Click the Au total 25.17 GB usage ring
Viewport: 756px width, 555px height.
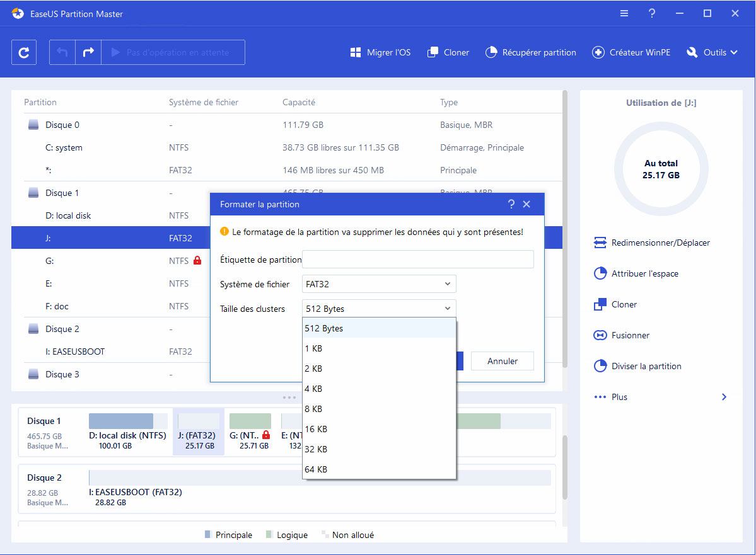[x=661, y=169]
